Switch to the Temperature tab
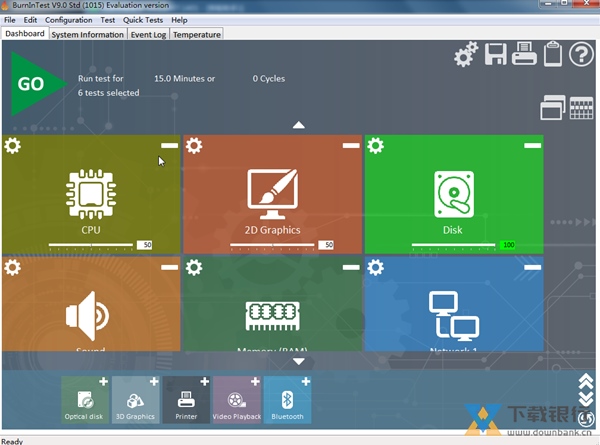The image size is (600, 445). click(196, 34)
